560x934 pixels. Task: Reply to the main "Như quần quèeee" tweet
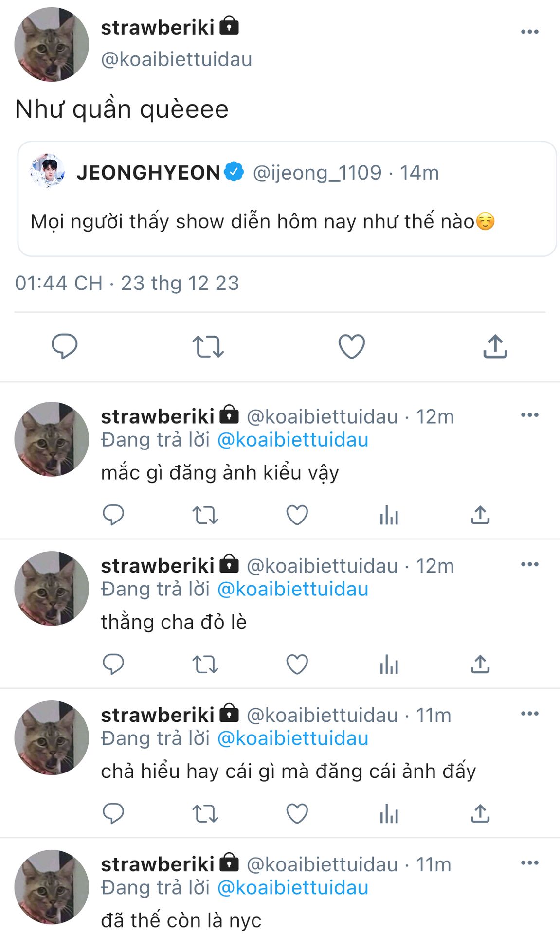coord(64,346)
